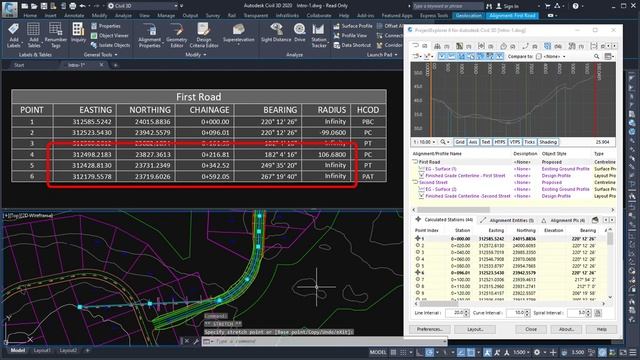Click the Open file icon in quick access toolbar
This screenshot has height=360, width=640.
[34, 6]
